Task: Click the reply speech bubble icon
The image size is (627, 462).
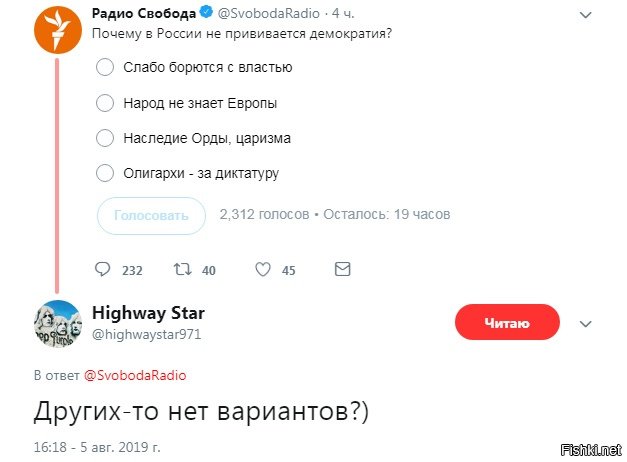Action: click(x=102, y=269)
